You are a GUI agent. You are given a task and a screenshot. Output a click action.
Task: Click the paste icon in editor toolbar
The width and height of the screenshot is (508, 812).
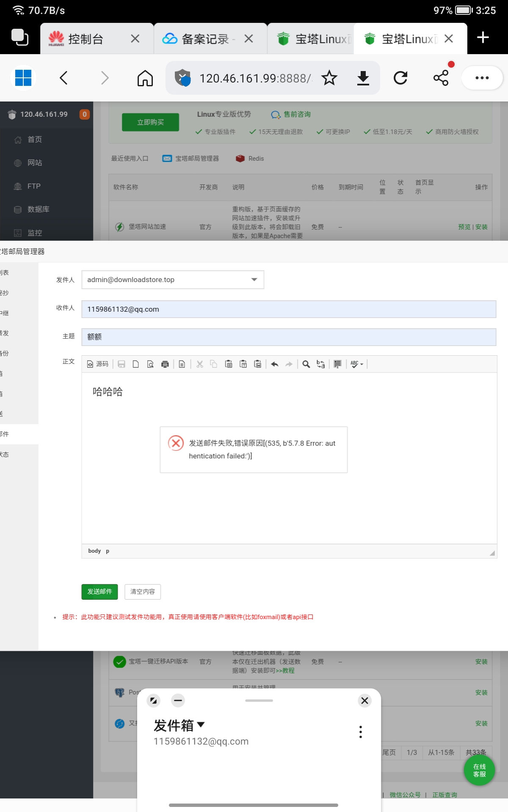click(229, 364)
